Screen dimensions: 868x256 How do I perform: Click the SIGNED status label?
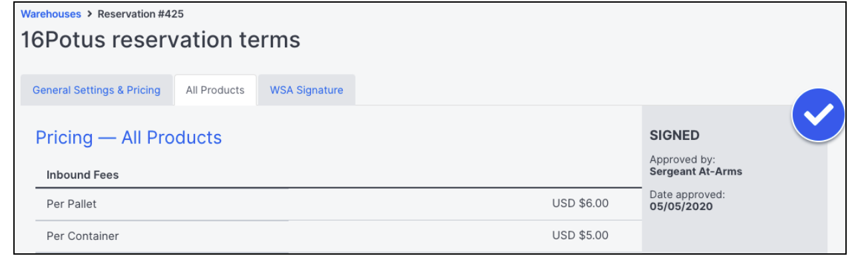click(x=674, y=135)
